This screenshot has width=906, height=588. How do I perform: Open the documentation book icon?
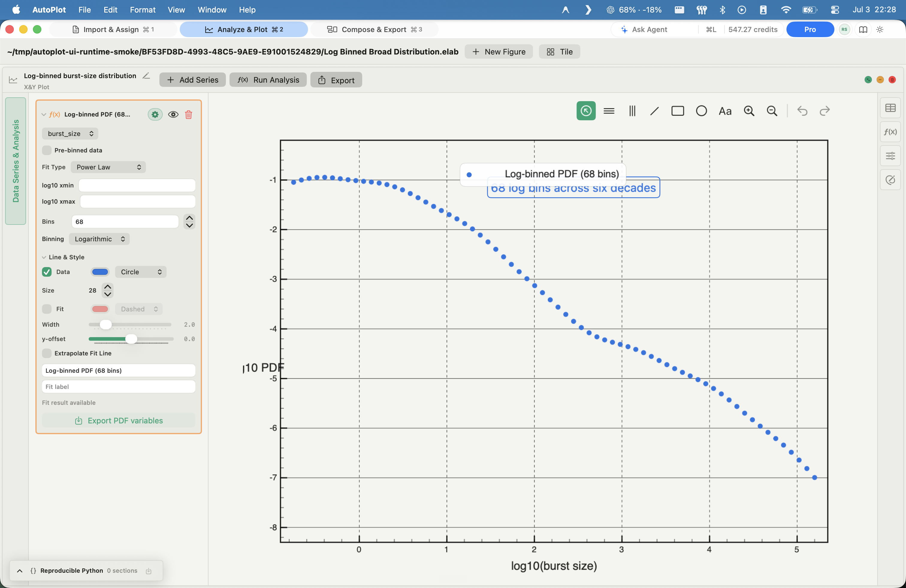pyautogui.click(x=863, y=29)
